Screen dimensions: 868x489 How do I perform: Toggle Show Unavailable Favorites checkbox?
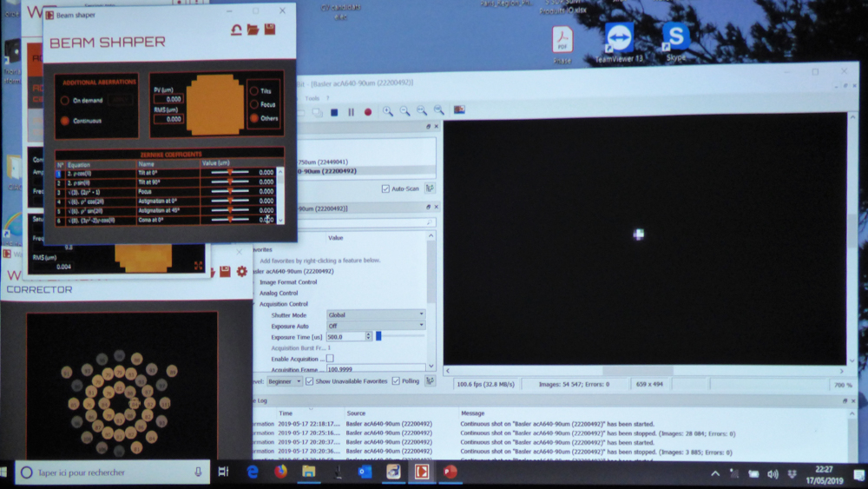tap(310, 381)
